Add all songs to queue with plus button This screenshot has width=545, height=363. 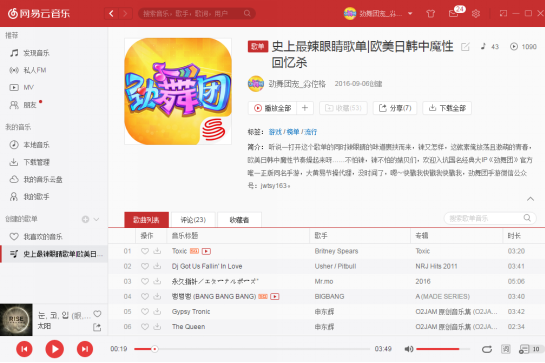[x=305, y=108]
